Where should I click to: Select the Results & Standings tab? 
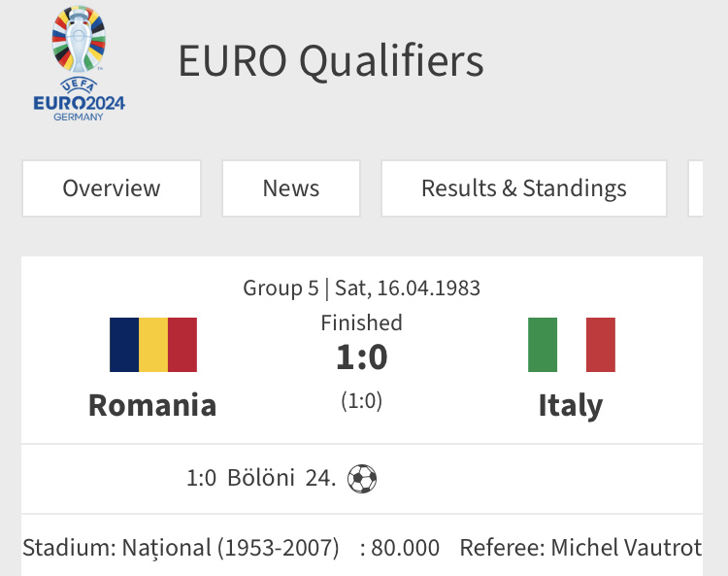(523, 188)
